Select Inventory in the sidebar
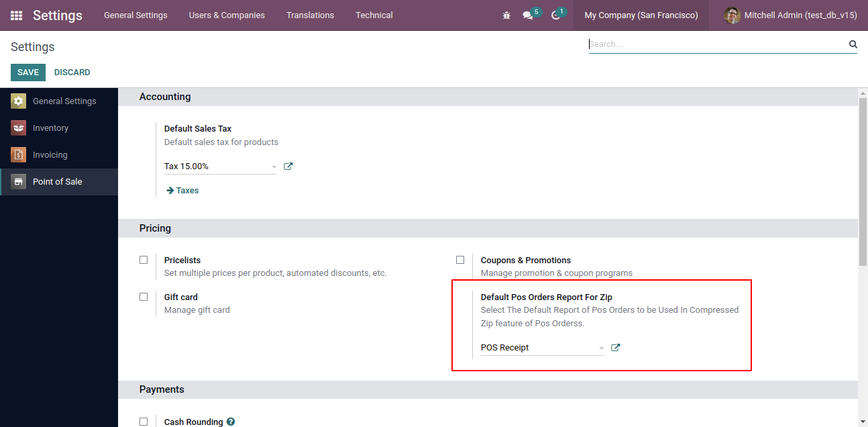 tap(59, 128)
